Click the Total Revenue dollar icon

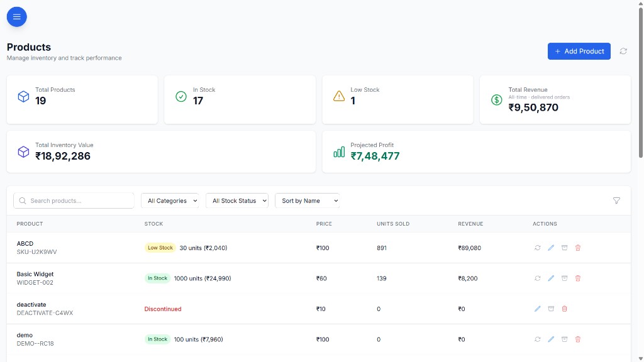tap(497, 100)
